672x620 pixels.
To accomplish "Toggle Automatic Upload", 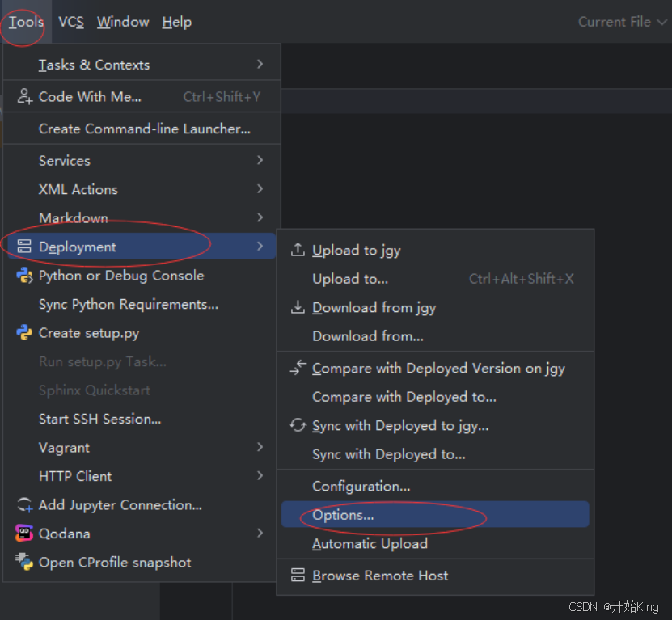I will tap(435, 543).
